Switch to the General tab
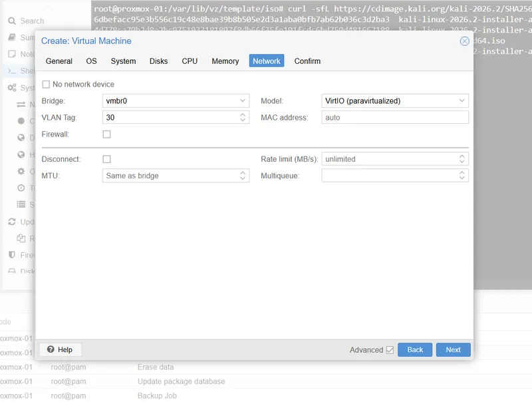 click(59, 61)
